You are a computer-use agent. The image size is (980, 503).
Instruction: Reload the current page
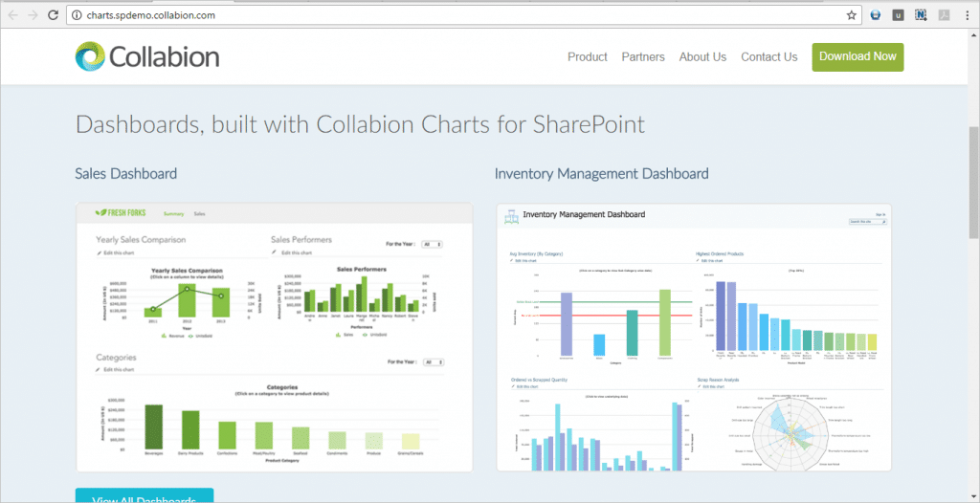point(54,15)
